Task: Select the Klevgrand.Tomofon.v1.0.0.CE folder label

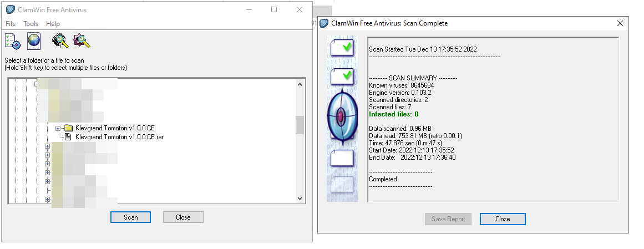Action: (x=115, y=128)
